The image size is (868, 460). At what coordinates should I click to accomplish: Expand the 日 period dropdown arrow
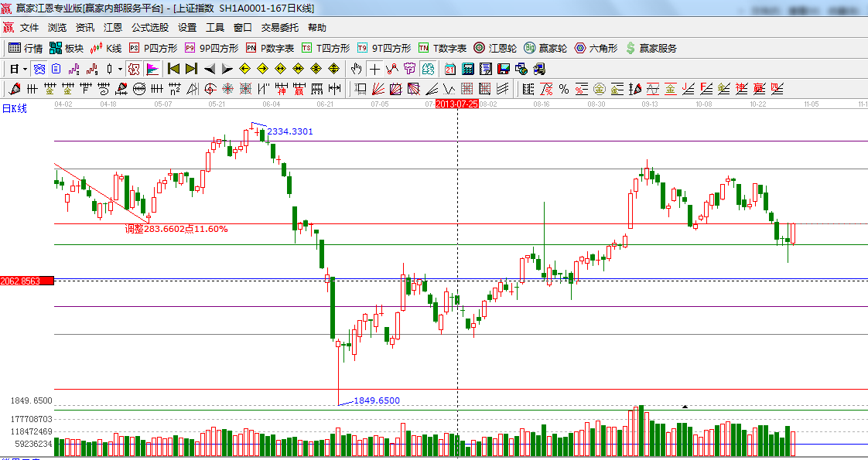[x=25, y=69]
